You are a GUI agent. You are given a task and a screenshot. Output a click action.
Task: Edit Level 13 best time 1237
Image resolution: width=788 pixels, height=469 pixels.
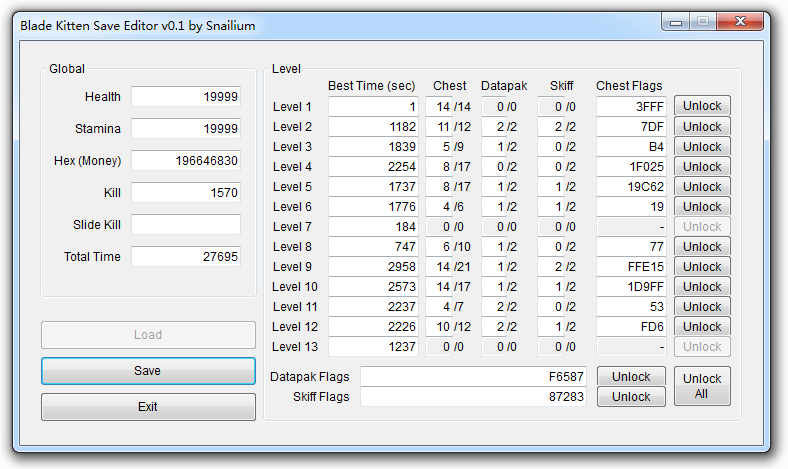pyautogui.click(x=373, y=347)
